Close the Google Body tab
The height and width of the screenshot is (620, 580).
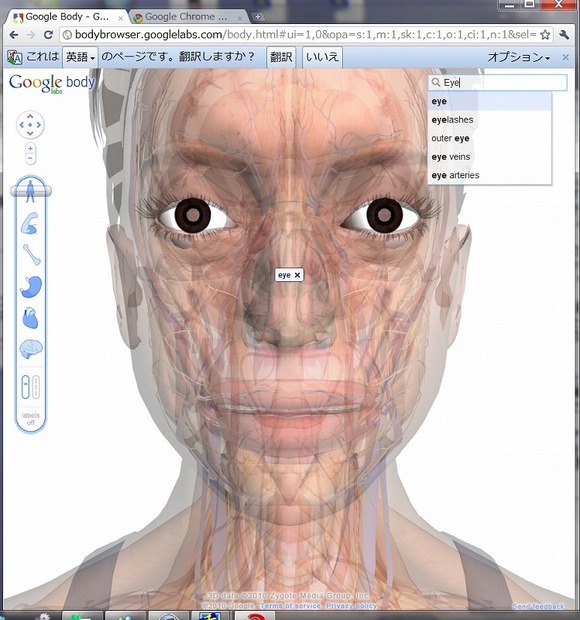click(121, 18)
